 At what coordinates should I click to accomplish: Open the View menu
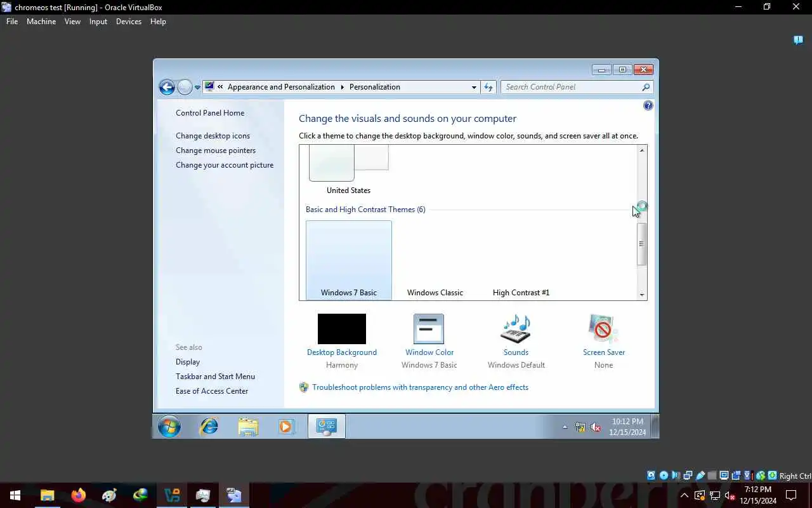click(x=72, y=22)
